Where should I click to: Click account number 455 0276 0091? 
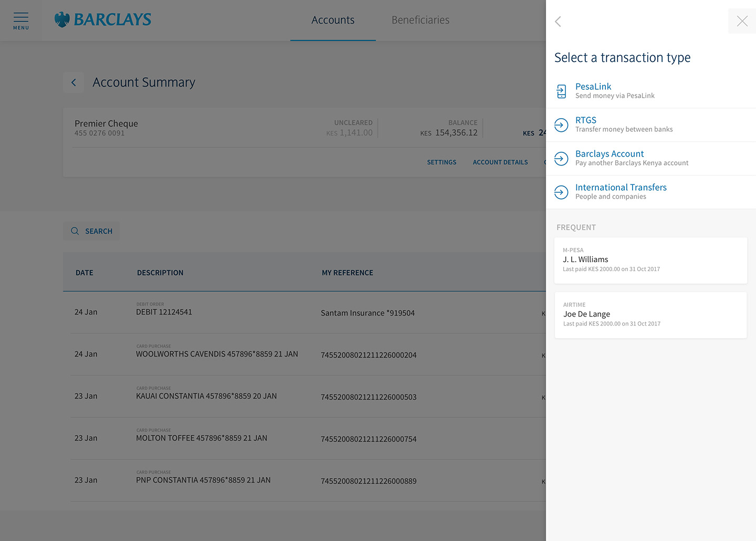click(100, 133)
